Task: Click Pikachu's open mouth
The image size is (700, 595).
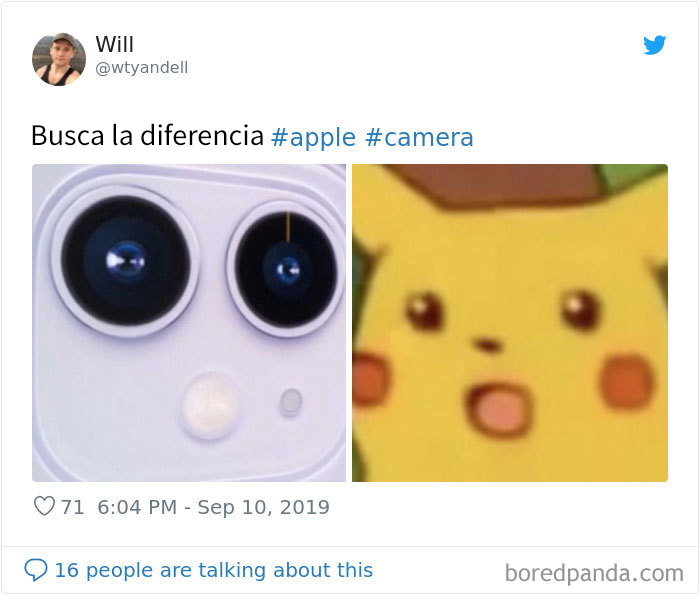Action: pos(500,407)
